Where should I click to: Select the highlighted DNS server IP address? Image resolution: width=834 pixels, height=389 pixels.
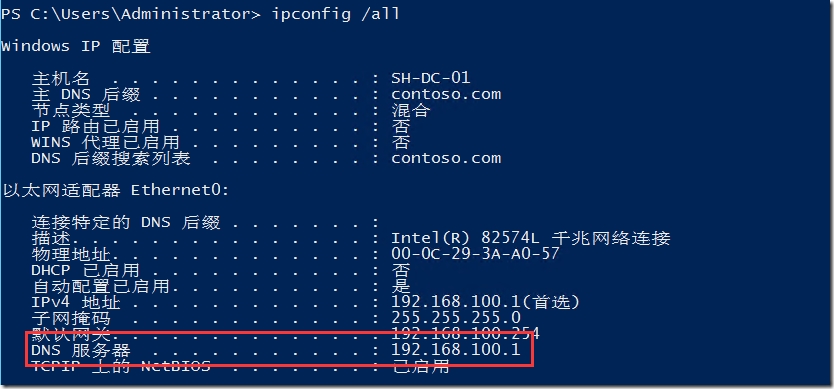(456, 350)
